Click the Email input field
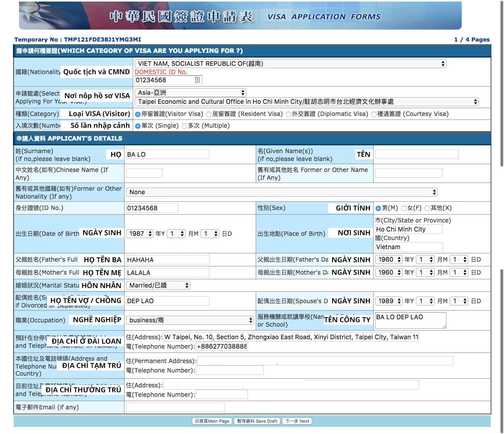Image resolution: width=504 pixels, height=434 pixels. [x=175, y=407]
